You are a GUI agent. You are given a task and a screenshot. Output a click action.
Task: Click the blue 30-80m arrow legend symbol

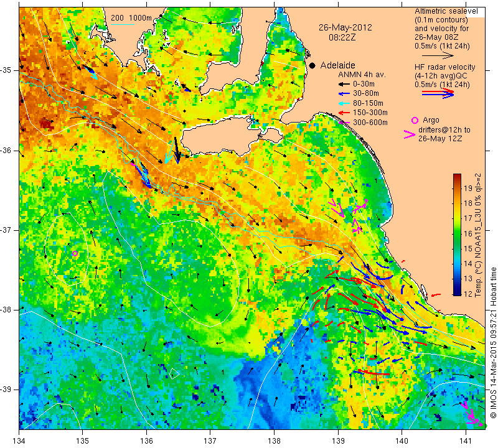(x=344, y=94)
